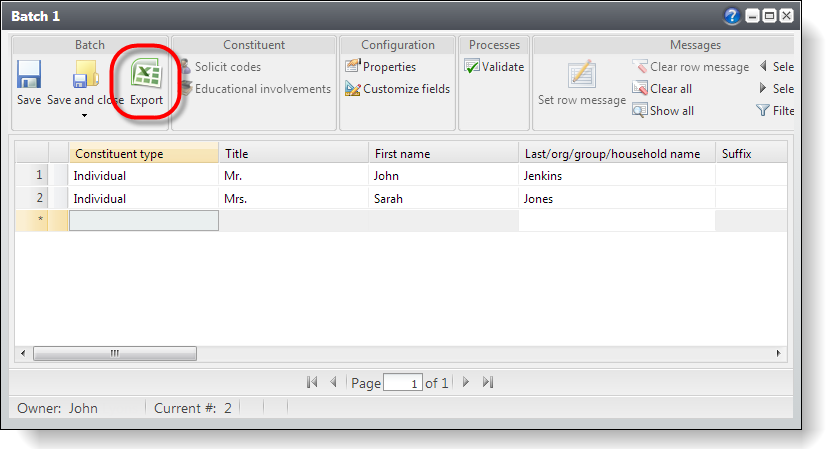Click the horizontal scrollbar thumb
Viewport: 826px width, 449px height.
pos(115,353)
